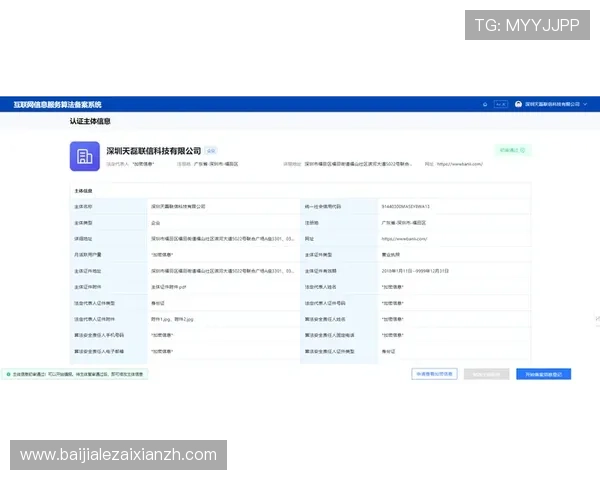Viewport: 600px width, 480px height.
Task: Select the 统一社会信用代码 value
Action: 405,206
